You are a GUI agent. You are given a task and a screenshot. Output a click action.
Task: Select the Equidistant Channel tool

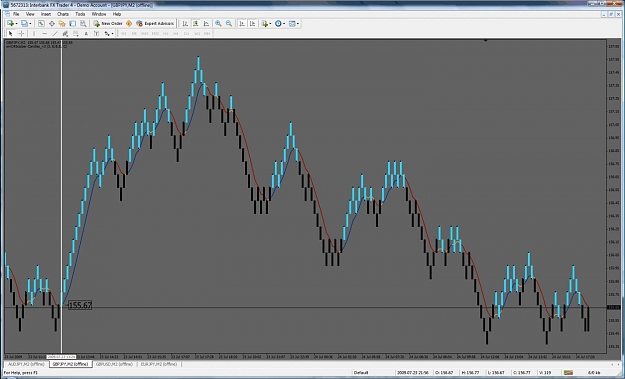pos(65,33)
